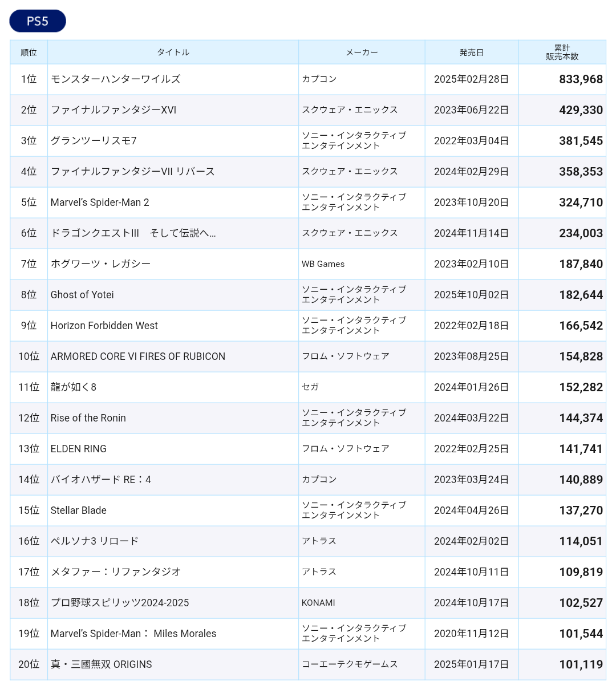The image size is (616, 681).
Task: Click the 順位 column header
Action: [29, 52]
